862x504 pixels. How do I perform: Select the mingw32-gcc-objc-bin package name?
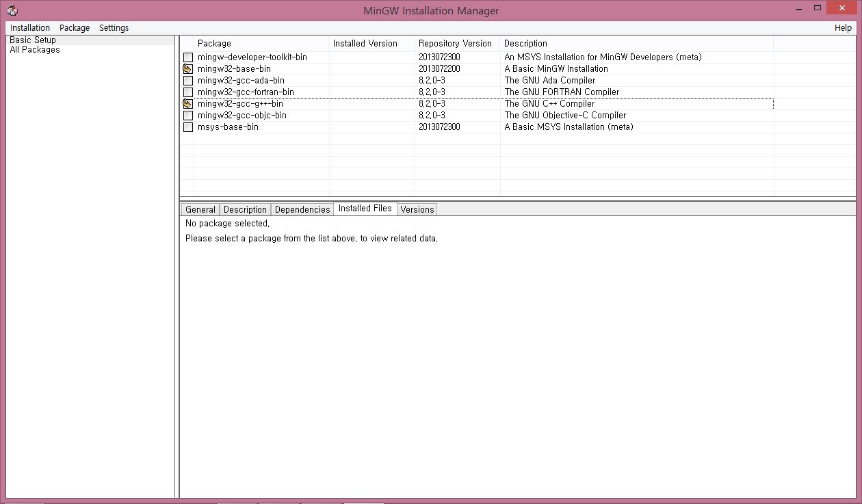242,116
